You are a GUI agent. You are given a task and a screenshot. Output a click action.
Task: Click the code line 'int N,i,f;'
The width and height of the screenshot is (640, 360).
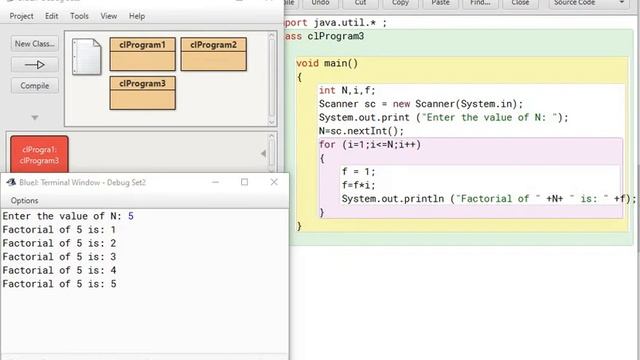347,90
